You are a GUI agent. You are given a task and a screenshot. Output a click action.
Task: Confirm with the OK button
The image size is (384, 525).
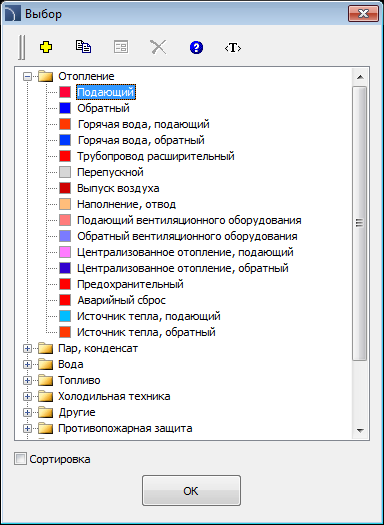[x=191, y=491]
